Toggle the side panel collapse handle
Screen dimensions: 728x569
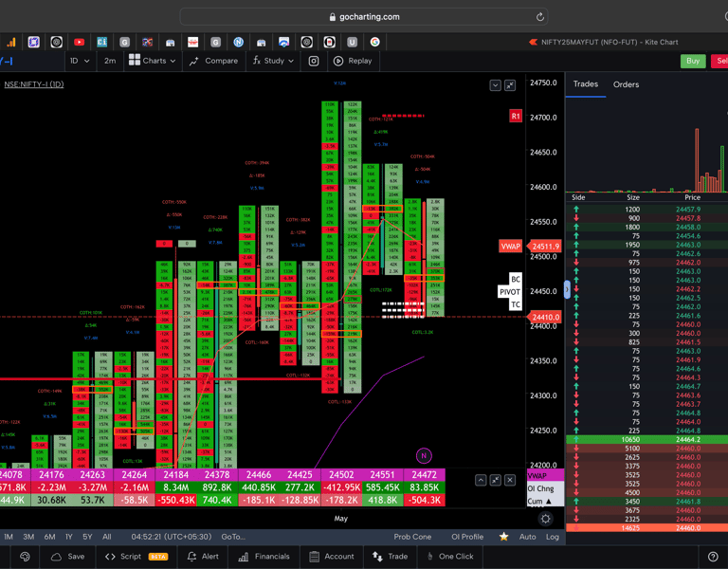[x=567, y=289]
